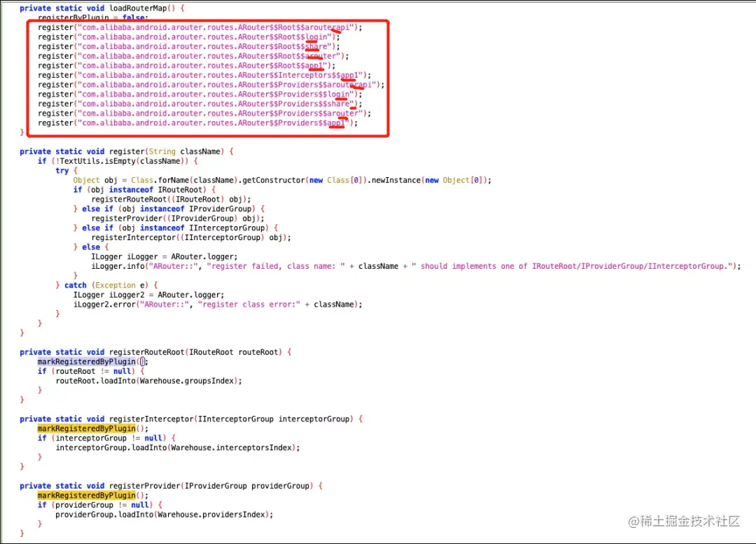The height and width of the screenshot is (544, 756).
Task: Click the 'ILogger iLogger = ARouter.logger;' line
Action: (164, 256)
